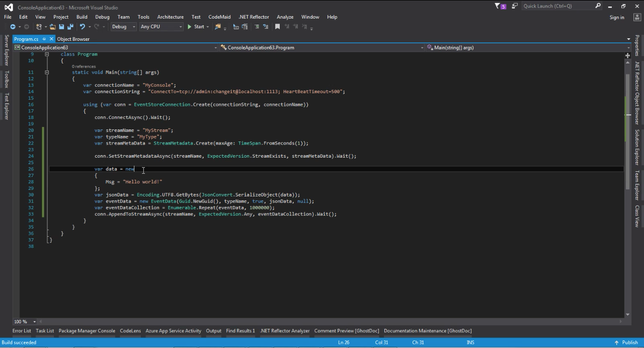This screenshot has height=348, width=644.
Task: Toggle a bookmark with the bookmark icon
Action: [x=277, y=27]
